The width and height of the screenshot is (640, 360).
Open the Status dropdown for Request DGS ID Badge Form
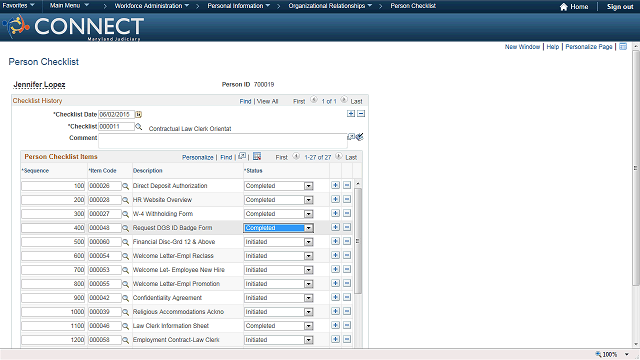tap(309, 228)
